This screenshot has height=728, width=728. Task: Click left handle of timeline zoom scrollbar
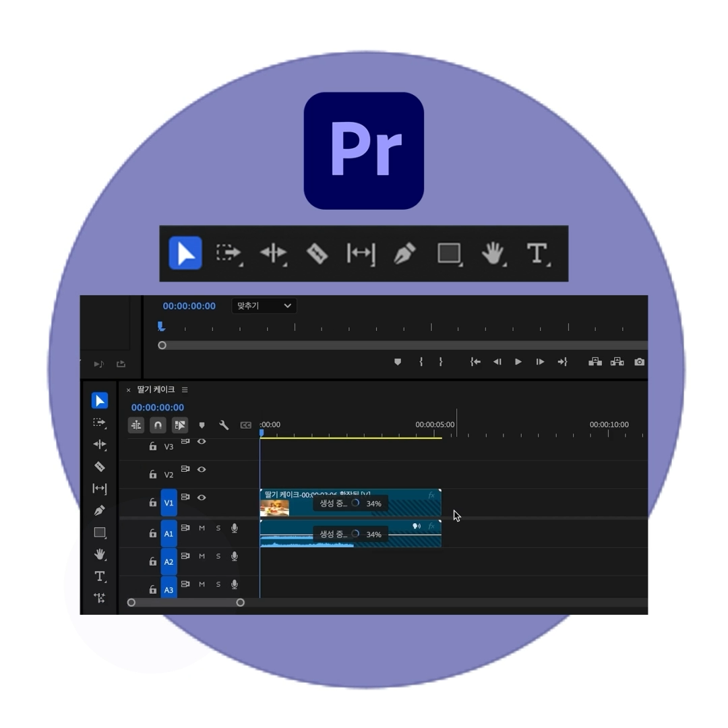click(x=131, y=603)
